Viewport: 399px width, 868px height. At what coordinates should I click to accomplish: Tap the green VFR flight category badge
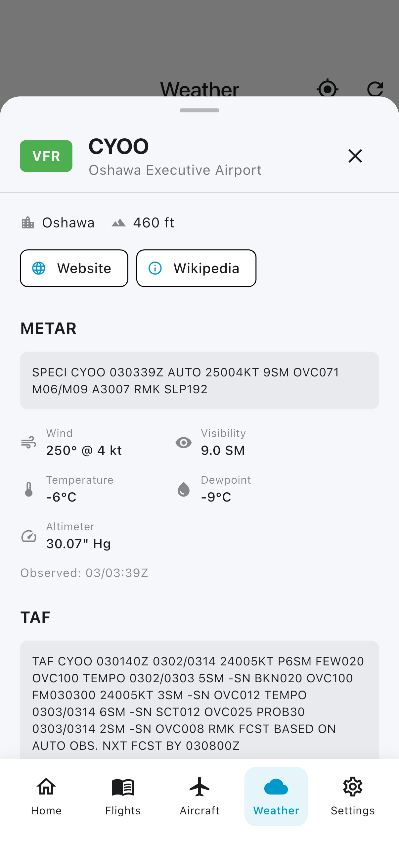pos(46,156)
